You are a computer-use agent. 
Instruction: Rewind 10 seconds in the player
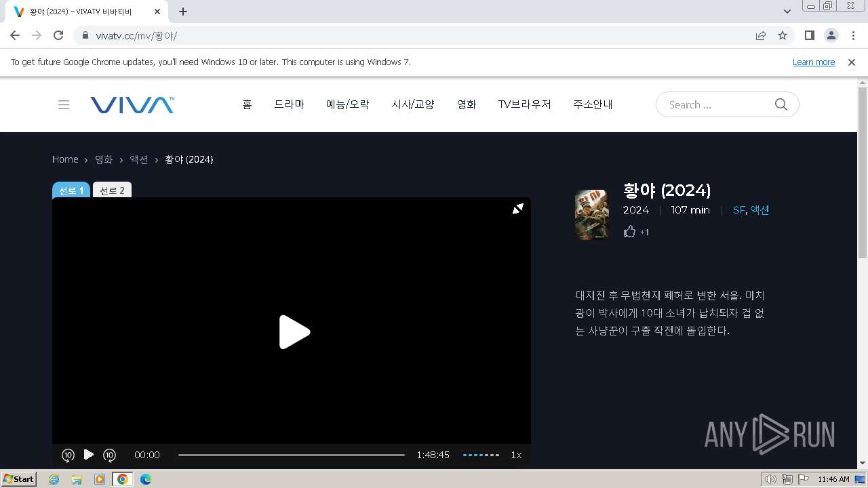68,455
